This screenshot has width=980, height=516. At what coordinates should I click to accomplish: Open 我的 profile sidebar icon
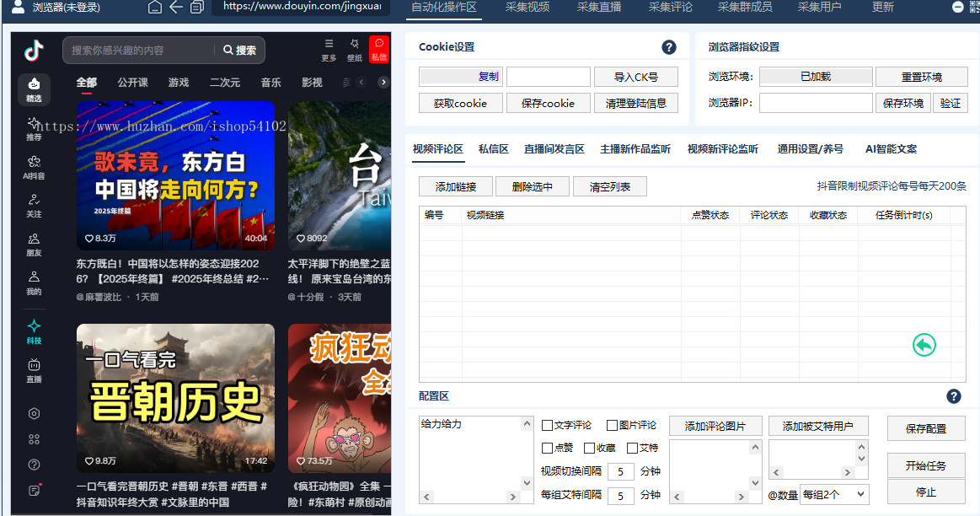click(x=34, y=283)
